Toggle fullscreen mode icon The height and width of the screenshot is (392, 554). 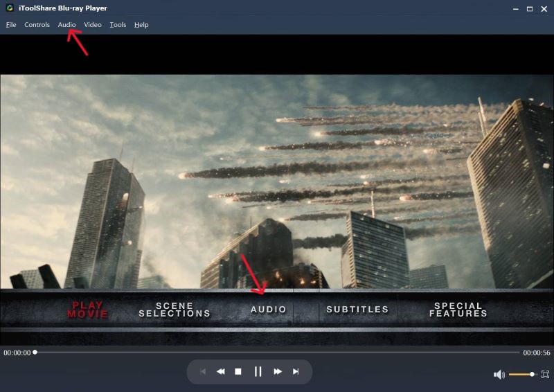pyautogui.click(x=545, y=374)
